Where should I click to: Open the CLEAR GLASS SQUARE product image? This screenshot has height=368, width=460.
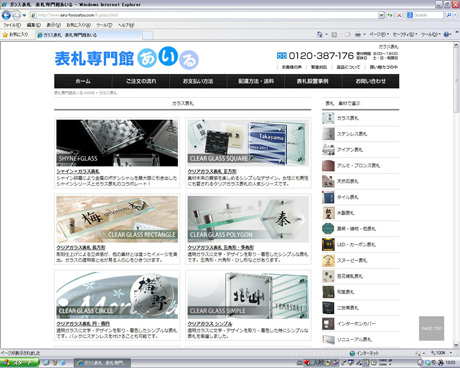coord(248,143)
